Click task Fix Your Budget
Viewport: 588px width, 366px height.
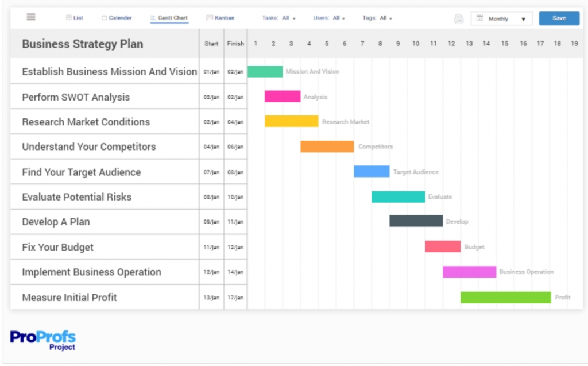click(58, 247)
